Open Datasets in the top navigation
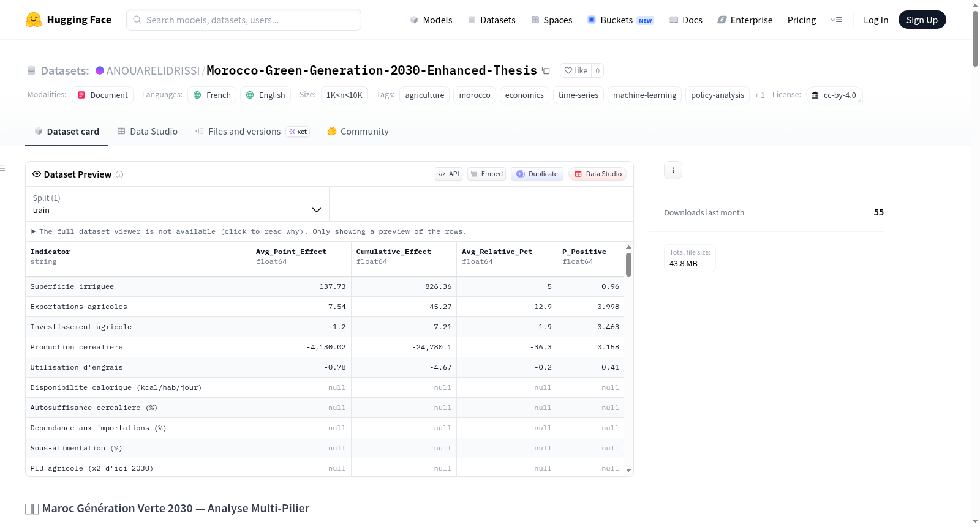The width and height of the screenshot is (980, 527). click(x=491, y=20)
